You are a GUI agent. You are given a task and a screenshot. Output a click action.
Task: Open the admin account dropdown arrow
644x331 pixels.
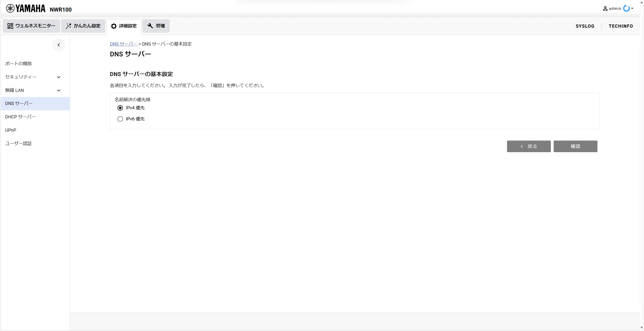632,9
